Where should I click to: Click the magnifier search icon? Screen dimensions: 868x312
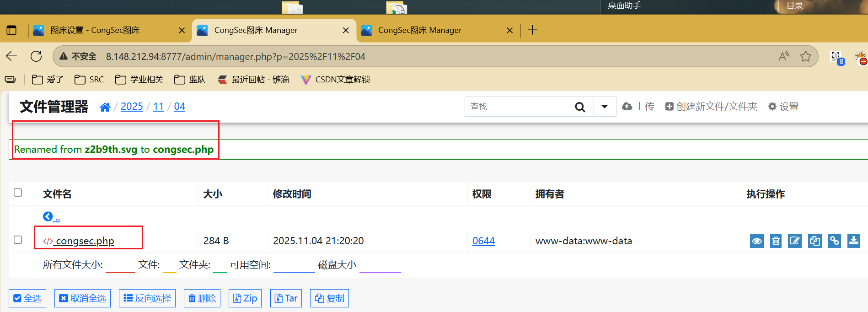click(580, 107)
